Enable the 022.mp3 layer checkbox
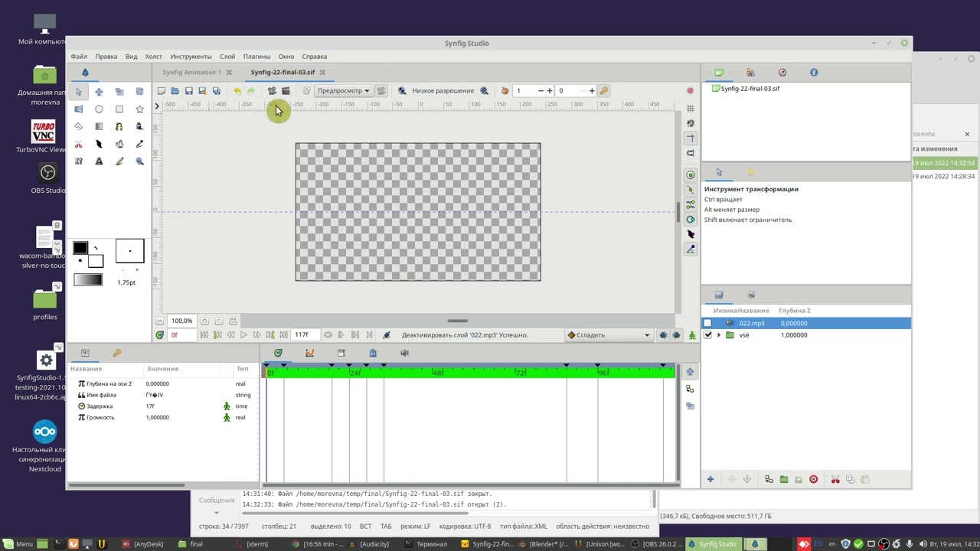The image size is (980, 551). click(x=707, y=324)
